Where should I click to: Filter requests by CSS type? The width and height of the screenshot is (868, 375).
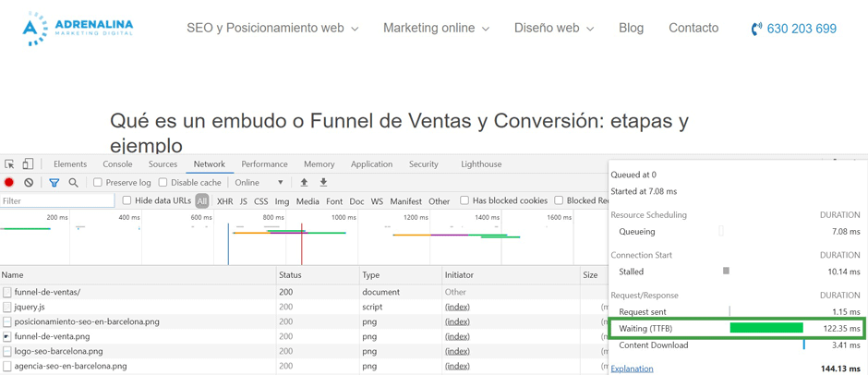click(261, 201)
